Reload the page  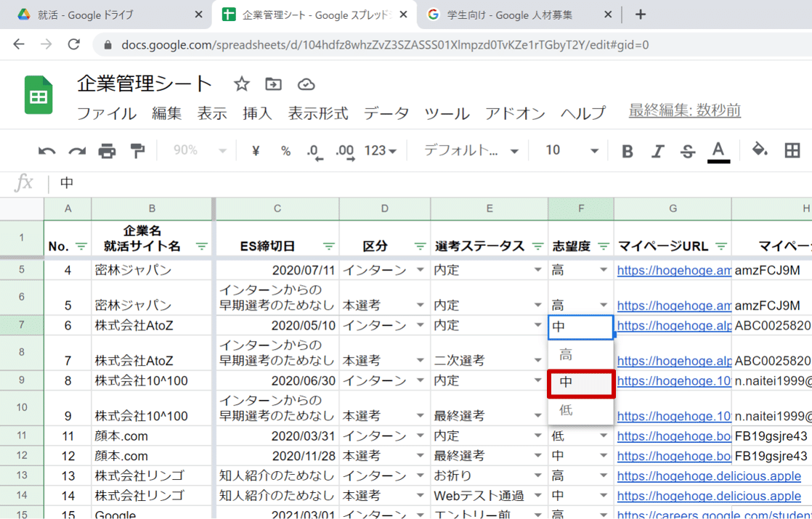(x=74, y=44)
